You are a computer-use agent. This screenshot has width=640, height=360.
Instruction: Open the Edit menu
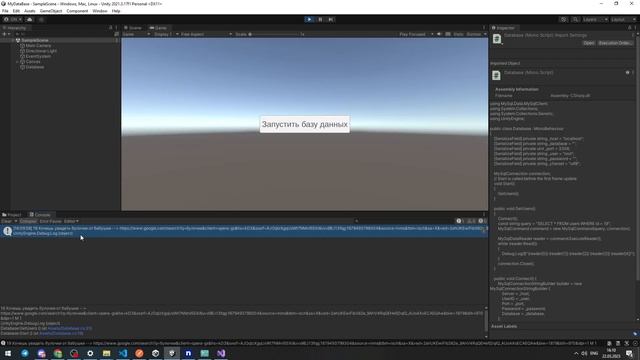click(16, 11)
